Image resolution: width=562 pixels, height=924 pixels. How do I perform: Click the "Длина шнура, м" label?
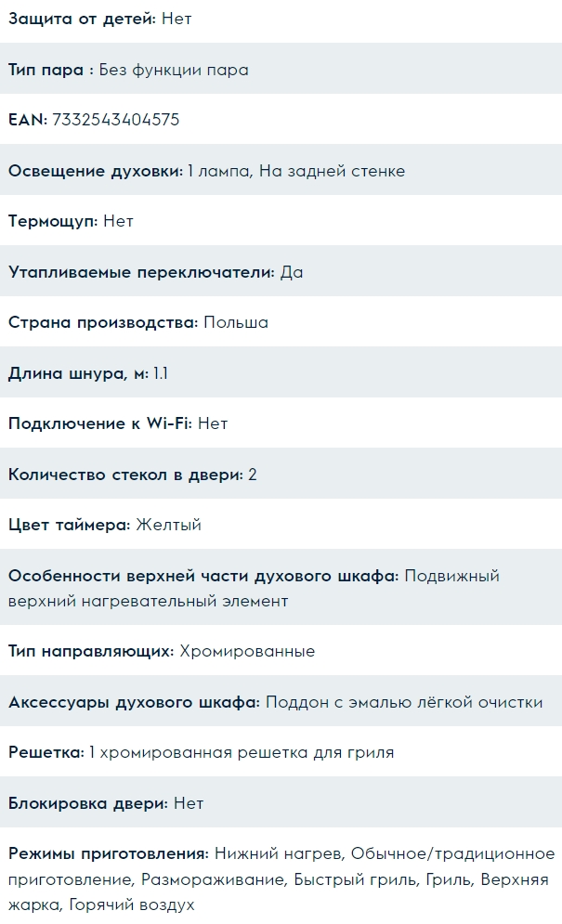click(x=78, y=373)
